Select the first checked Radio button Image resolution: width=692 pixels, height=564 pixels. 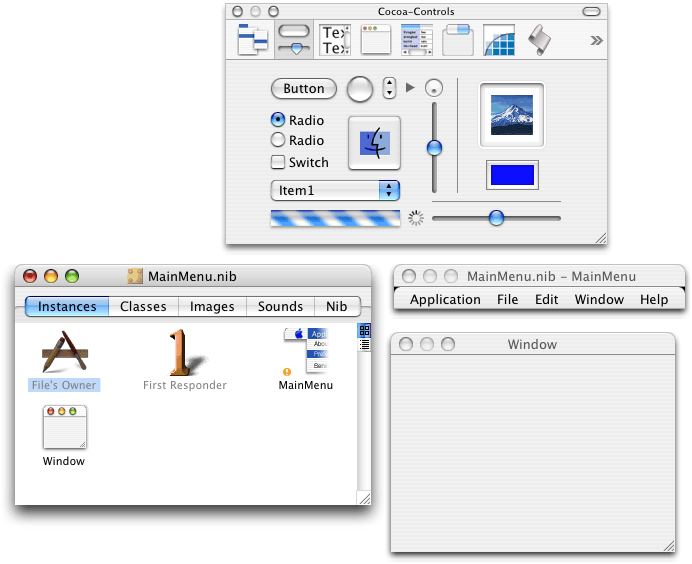coord(278,120)
